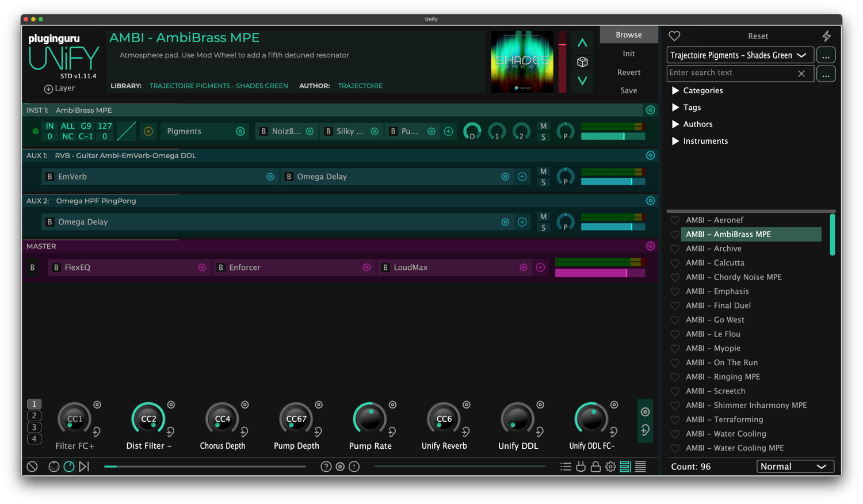This screenshot has height=504, width=863.
Task: Solo the AUX 1 reverb layer
Action: [x=543, y=182]
